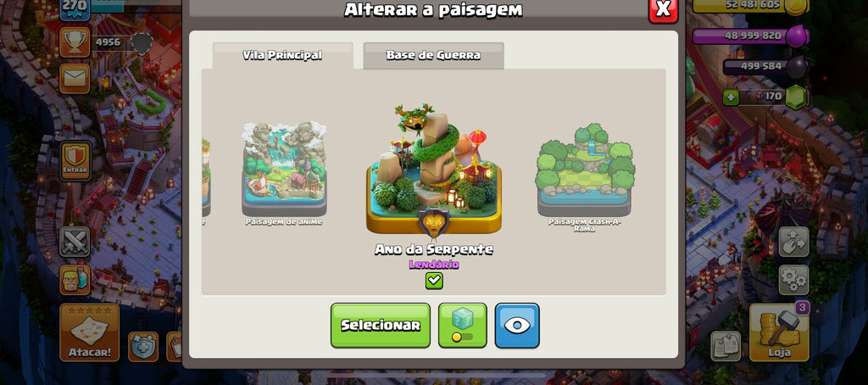Image resolution: width=868 pixels, height=385 pixels.
Task: Tap the Atacar! map button
Action: (x=90, y=332)
